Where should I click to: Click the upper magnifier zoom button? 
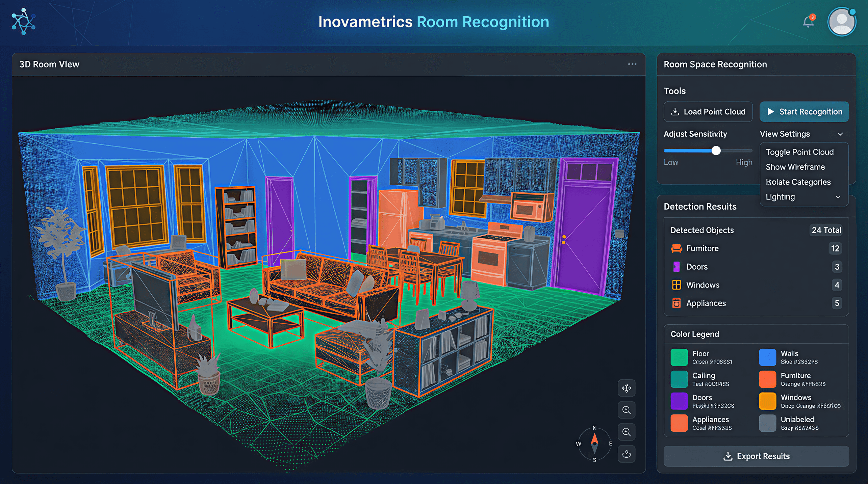pos(627,410)
